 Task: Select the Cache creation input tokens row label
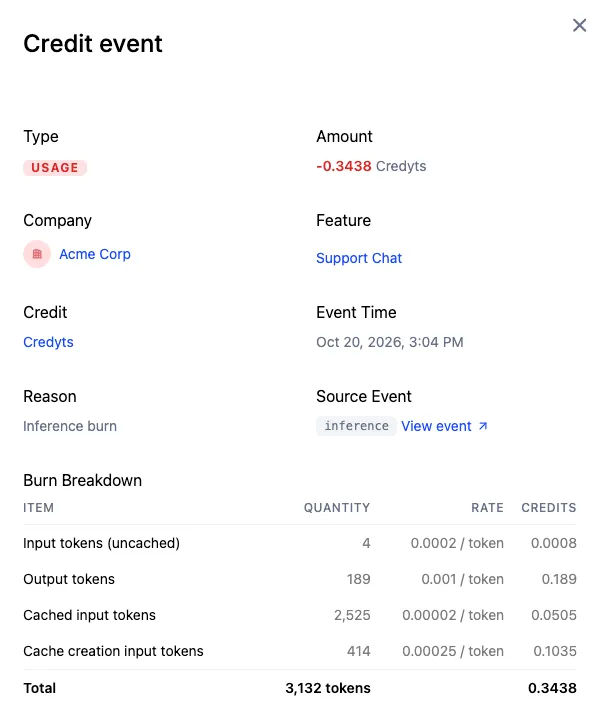[x=113, y=652]
